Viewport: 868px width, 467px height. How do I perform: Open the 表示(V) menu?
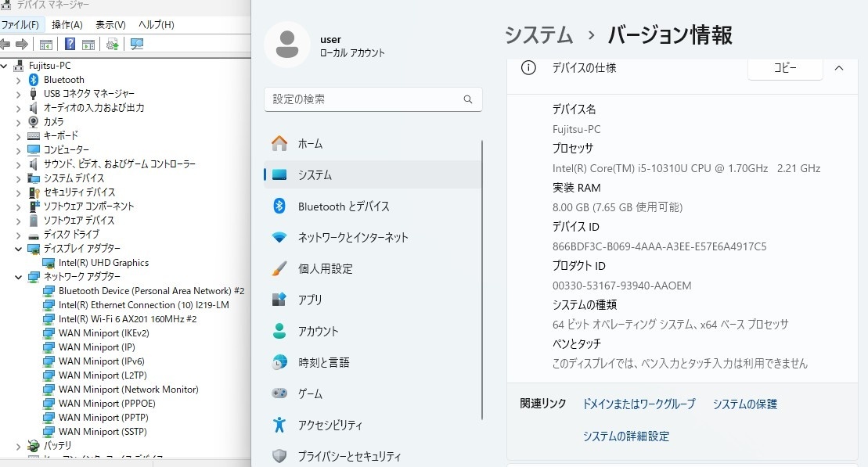[110, 24]
